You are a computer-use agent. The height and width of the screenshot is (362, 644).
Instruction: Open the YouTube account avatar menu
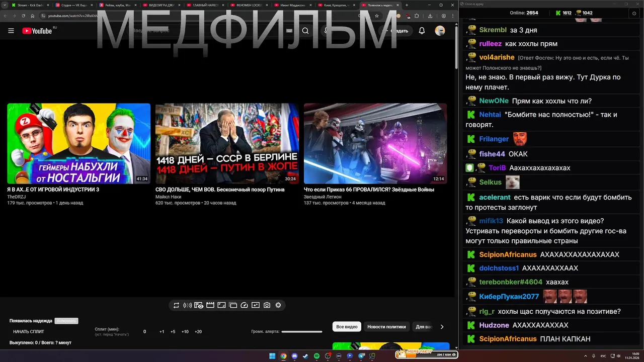point(440,31)
